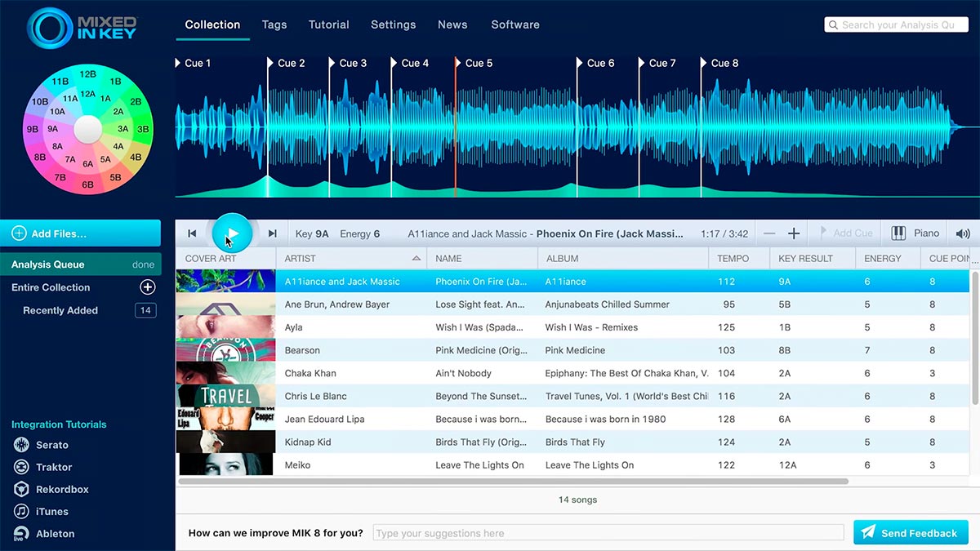Click the Add Cue button

coord(846,233)
